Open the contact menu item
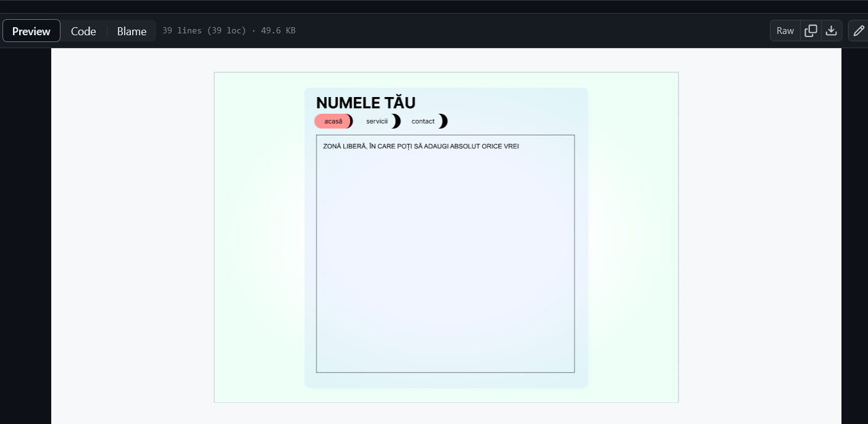Screen dimensions: 868x424 click(x=423, y=121)
